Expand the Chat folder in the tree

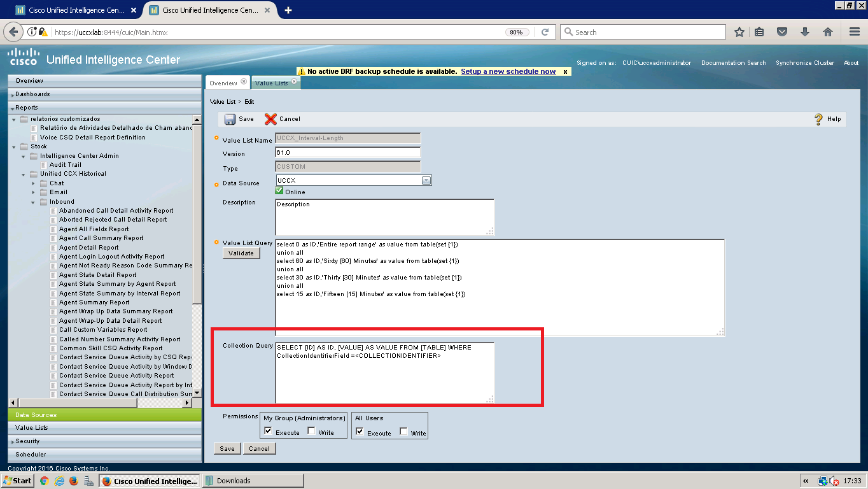[x=33, y=183]
